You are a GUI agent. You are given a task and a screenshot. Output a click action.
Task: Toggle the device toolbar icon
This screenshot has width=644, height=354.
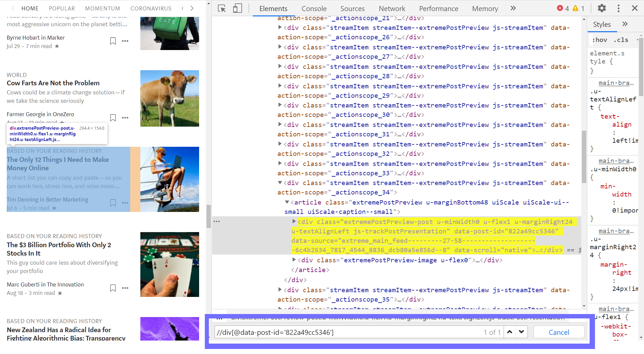(x=237, y=8)
